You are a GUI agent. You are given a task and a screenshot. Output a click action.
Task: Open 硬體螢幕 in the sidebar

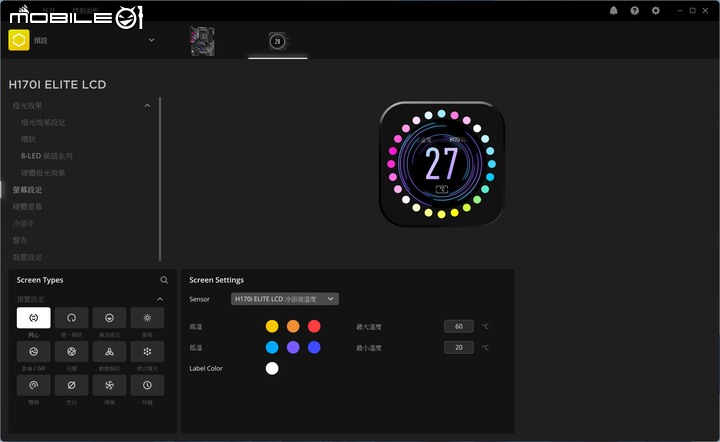click(28, 207)
